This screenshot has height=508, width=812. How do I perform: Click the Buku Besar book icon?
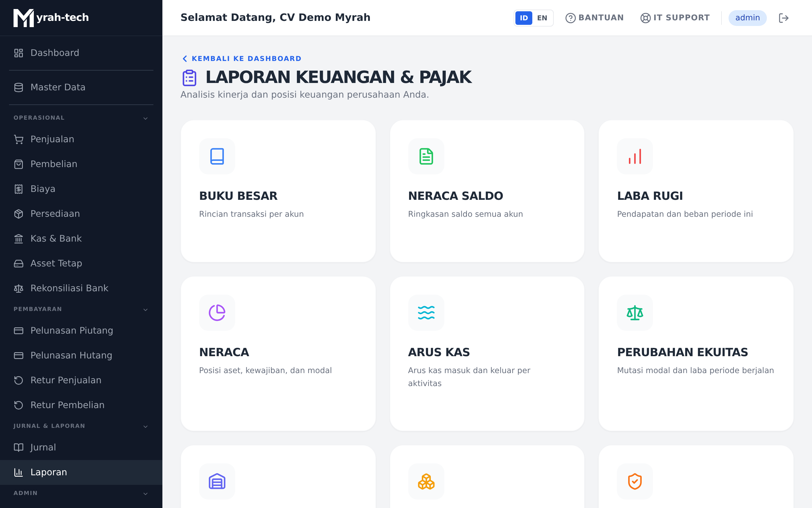[217, 156]
